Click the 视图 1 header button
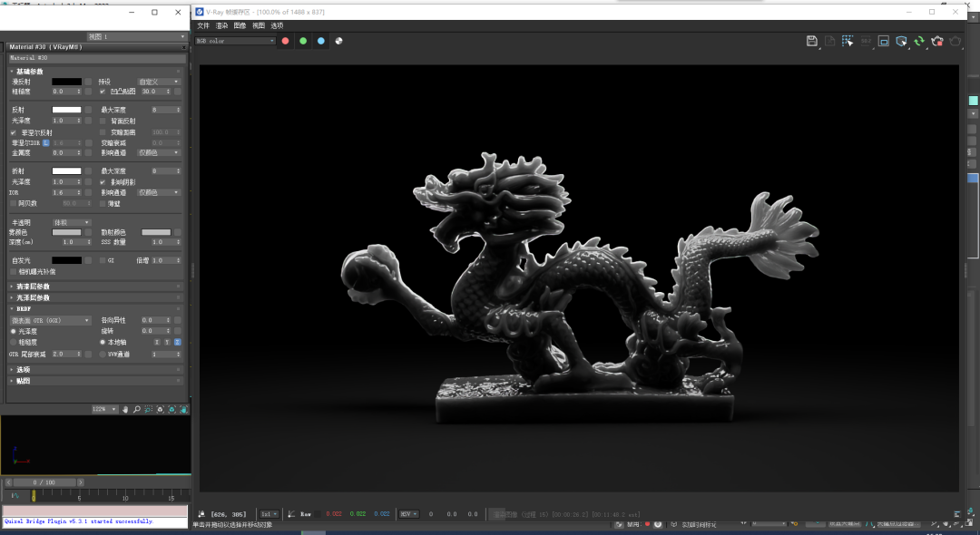 click(x=95, y=37)
